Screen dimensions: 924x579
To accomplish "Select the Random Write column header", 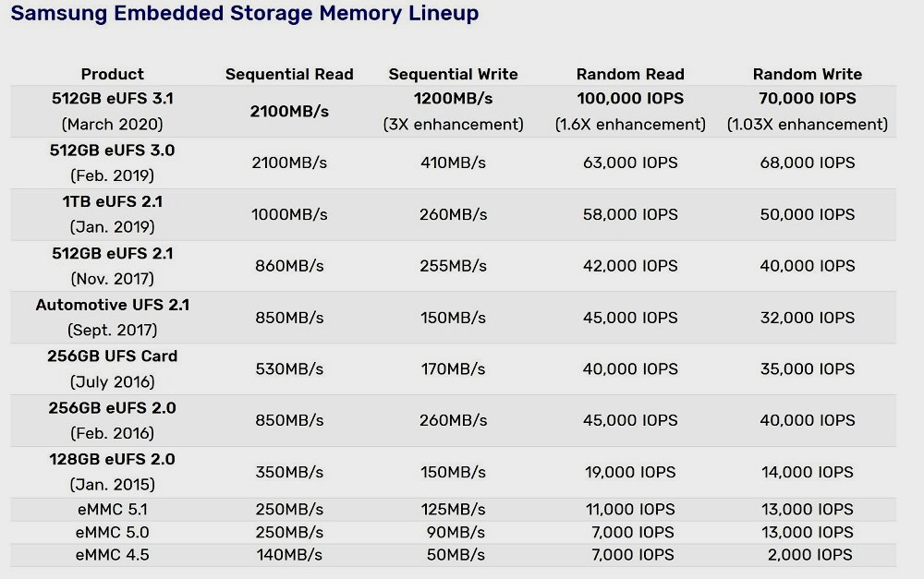I will [x=807, y=75].
